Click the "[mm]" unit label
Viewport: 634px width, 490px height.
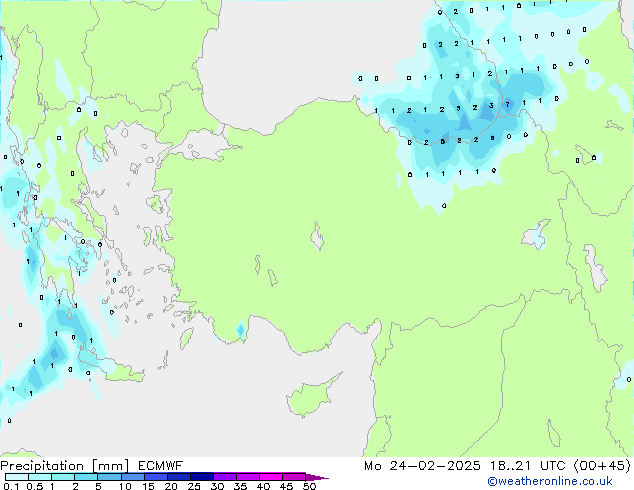[x=110, y=466]
